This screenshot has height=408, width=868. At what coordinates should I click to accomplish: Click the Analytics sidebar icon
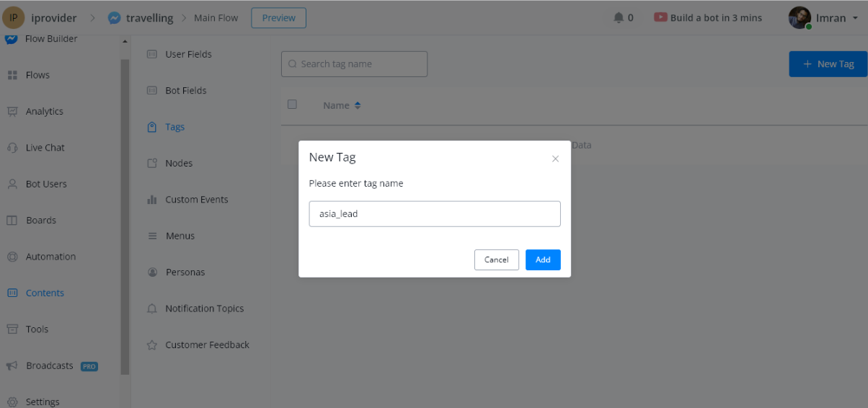point(12,112)
